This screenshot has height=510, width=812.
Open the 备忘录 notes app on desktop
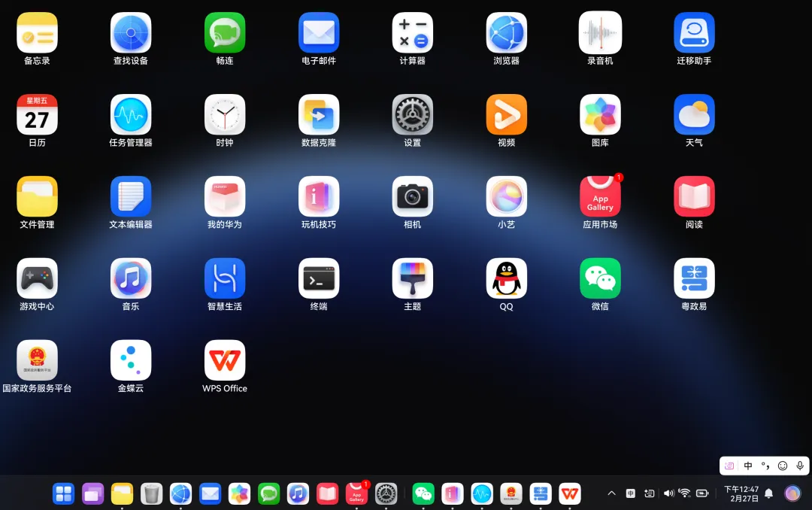(x=37, y=32)
